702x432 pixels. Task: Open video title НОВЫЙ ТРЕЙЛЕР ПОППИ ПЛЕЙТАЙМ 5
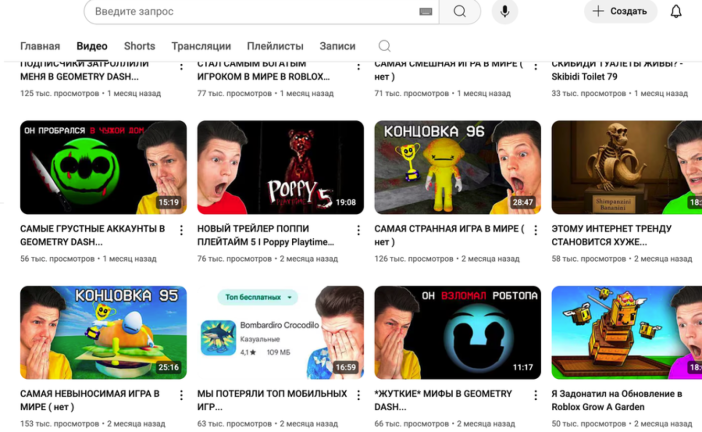click(265, 235)
